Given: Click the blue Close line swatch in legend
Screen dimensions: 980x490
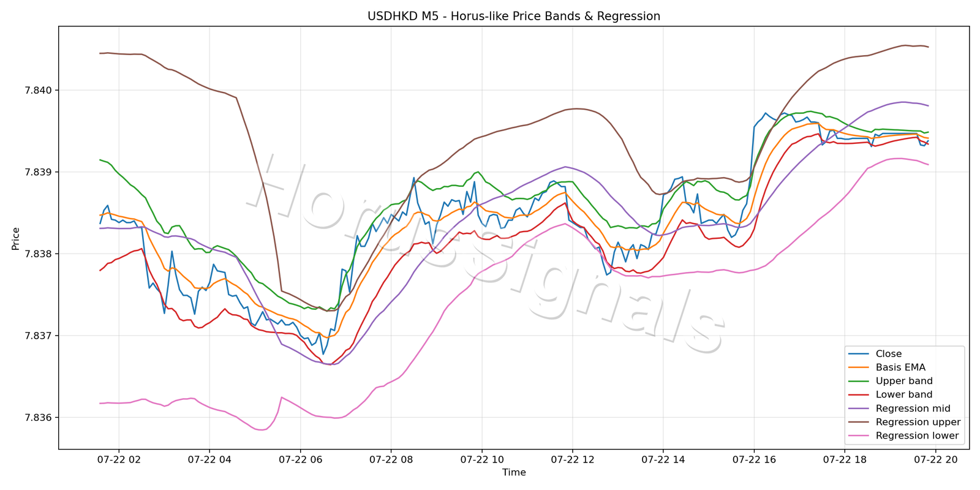Looking at the screenshot, I should [x=859, y=354].
